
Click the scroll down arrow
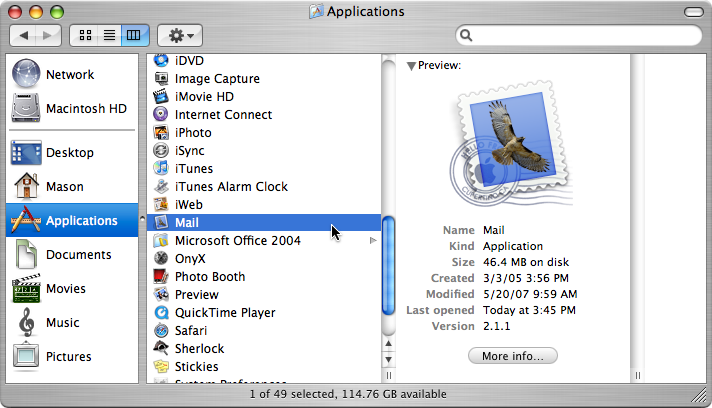click(388, 360)
